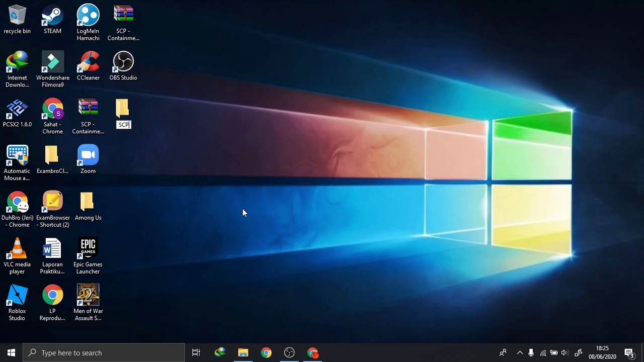Open the People icon in the system tray
This screenshot has width=644, height=362.
pyautogui.click(x=503, y=352)
